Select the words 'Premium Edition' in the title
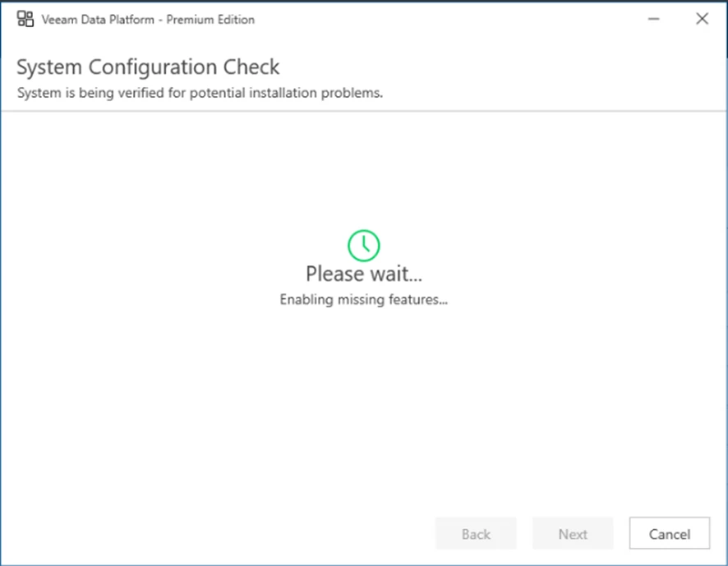The height and width of the screenshot is (566, 728). (x=210, y=20)
